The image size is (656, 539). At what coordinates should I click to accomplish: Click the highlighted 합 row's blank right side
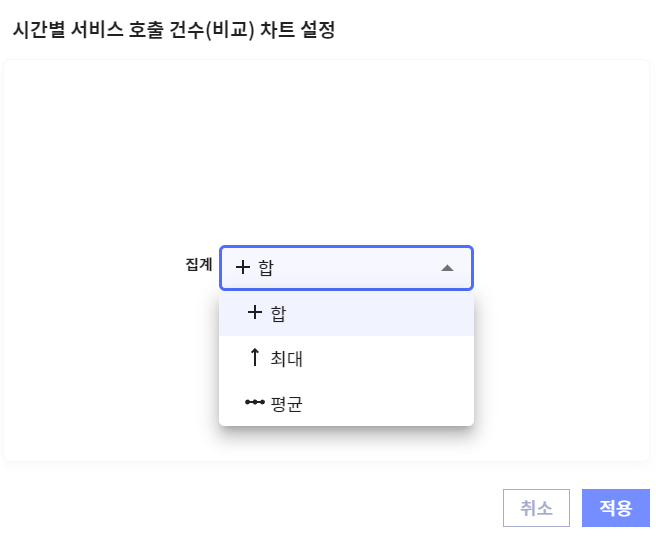pyautogui.click(x=400, y=314)
